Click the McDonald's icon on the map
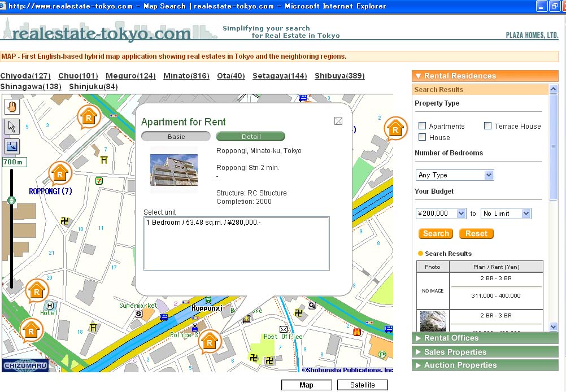566x392 pixels. pyautogui.click(x=357, y=332)
